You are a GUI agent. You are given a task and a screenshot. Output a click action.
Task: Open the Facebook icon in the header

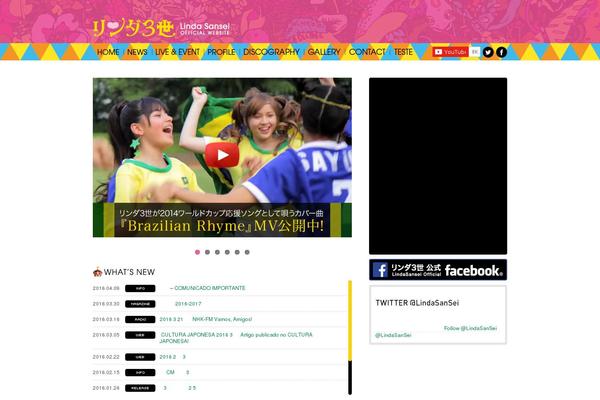tap(502, 52)
